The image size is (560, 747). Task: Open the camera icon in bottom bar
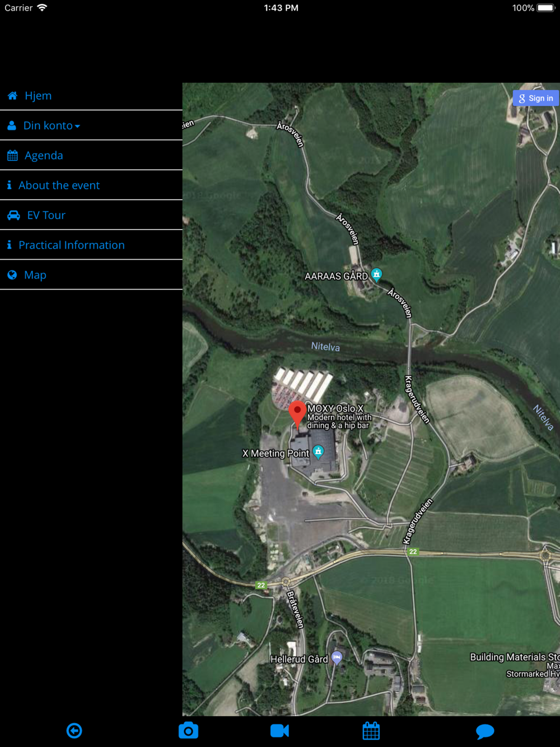pyautogui.click(x=188, y=730)
